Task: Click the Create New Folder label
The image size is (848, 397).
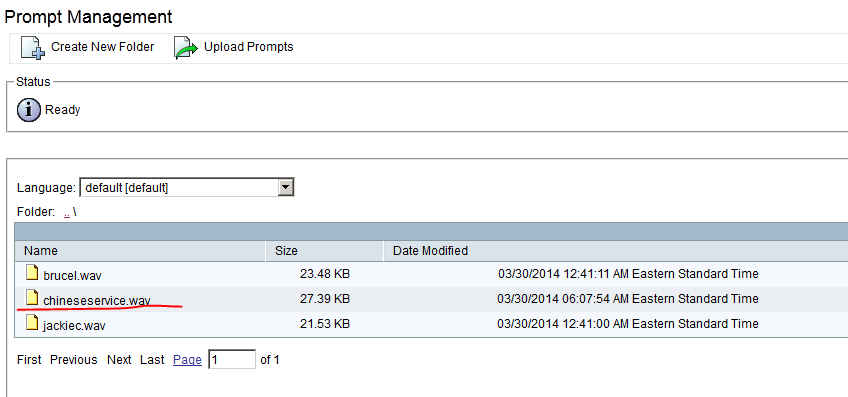Action: 103,47
